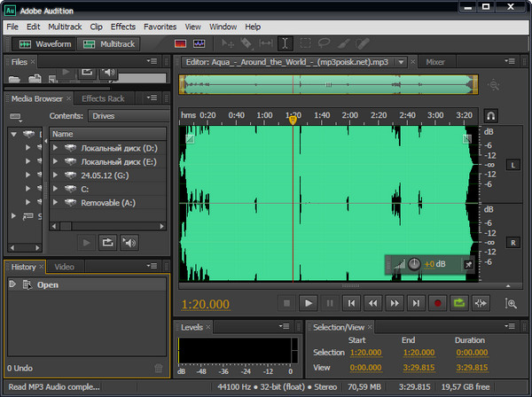Show the spectral frequency display
This screenshot has height=397, width=532.
pyautogui.click(x=180, y=43)
